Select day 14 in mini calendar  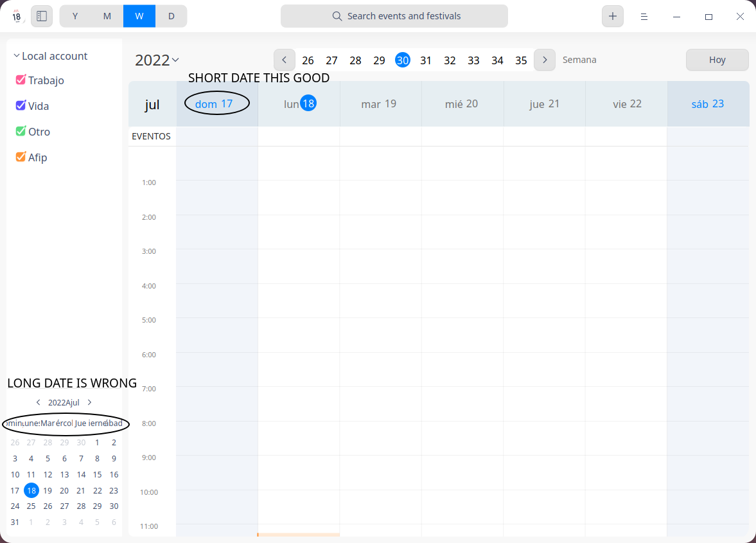(x=81, y=474)
